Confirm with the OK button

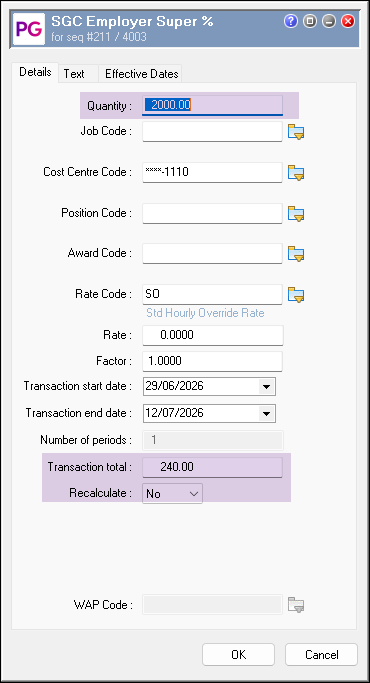[x=238, y=655]
